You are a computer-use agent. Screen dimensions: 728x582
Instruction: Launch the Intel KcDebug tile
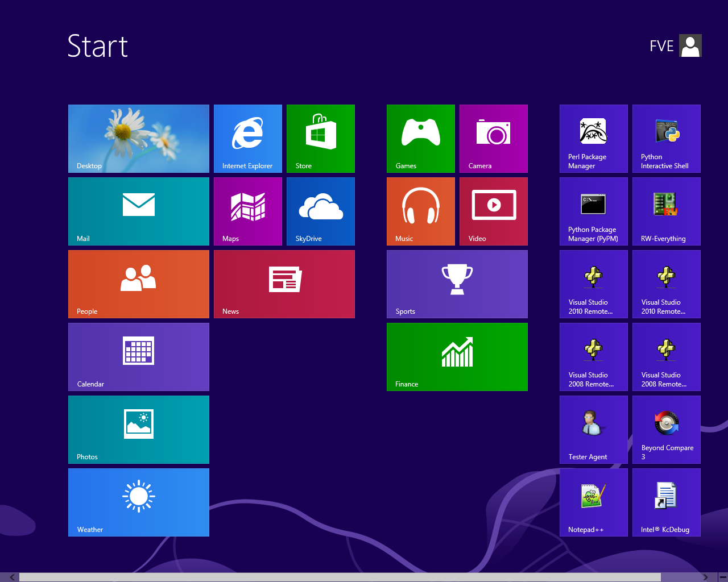[x=667, y=502]
